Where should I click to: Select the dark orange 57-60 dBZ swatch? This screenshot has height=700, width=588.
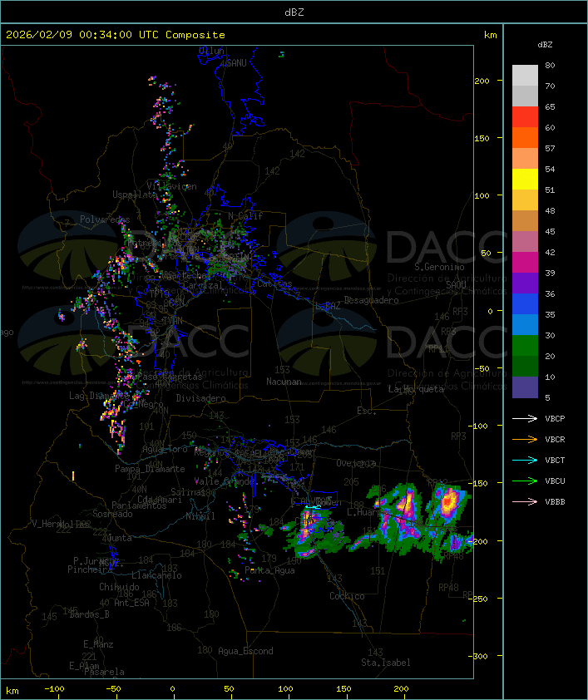tap(525, 138)
